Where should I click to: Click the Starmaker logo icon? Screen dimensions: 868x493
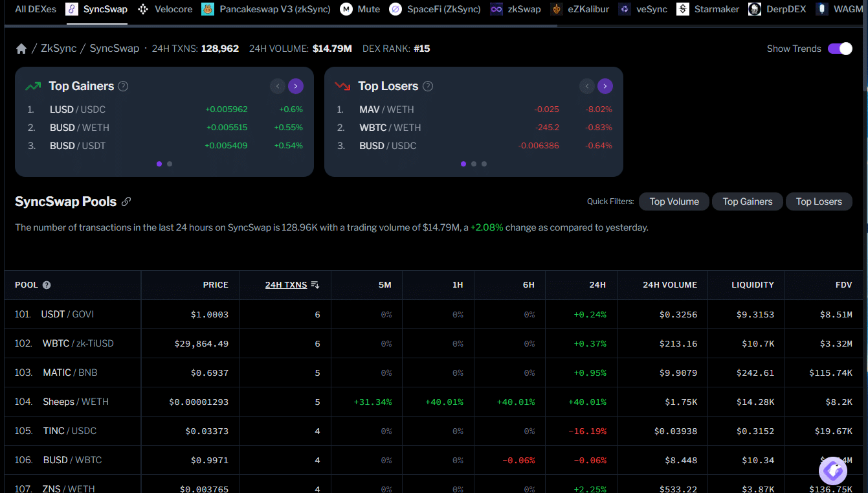[x=683, y=9]
